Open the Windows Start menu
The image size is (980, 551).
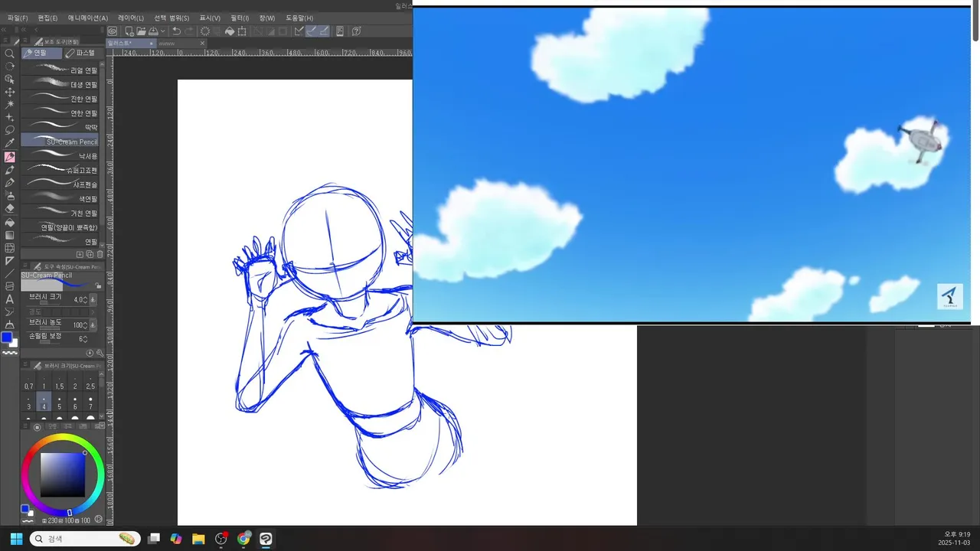16,539
